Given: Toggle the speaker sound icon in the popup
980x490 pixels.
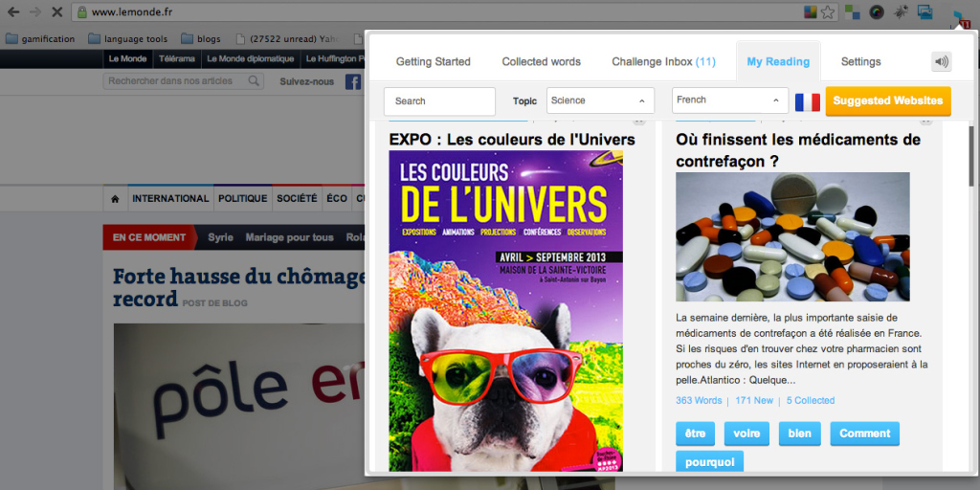Looking at the screenshot, I should [942, 62].
